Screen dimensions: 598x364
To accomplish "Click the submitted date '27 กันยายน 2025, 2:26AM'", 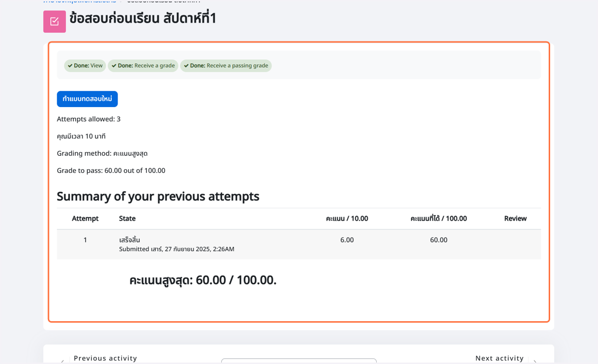I will coord(199,249).
